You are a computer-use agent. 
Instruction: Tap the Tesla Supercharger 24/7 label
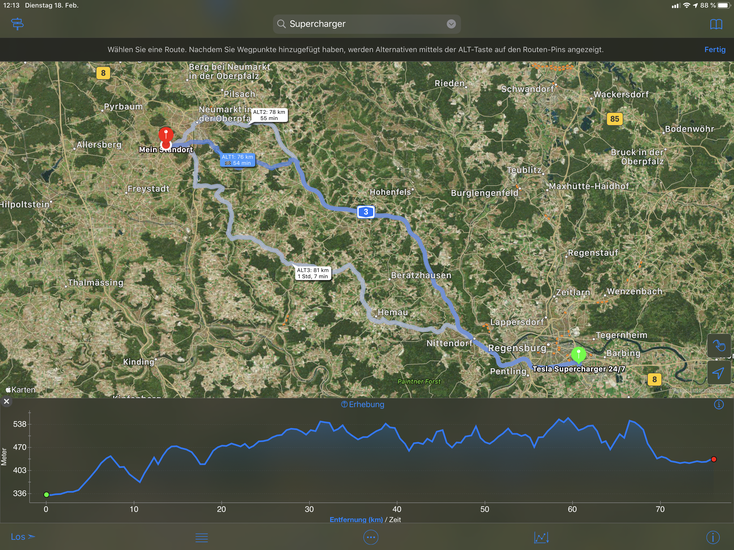(579, 369)
